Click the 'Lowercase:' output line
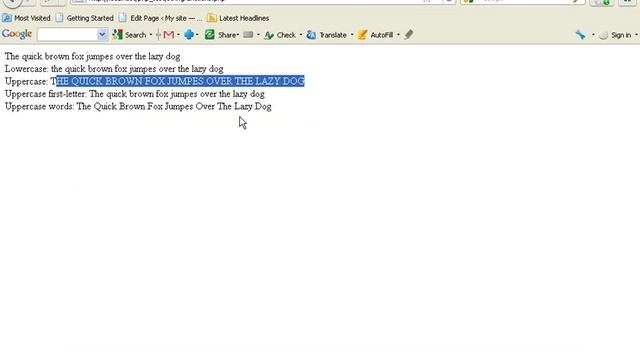 click(x=114, y=69)
